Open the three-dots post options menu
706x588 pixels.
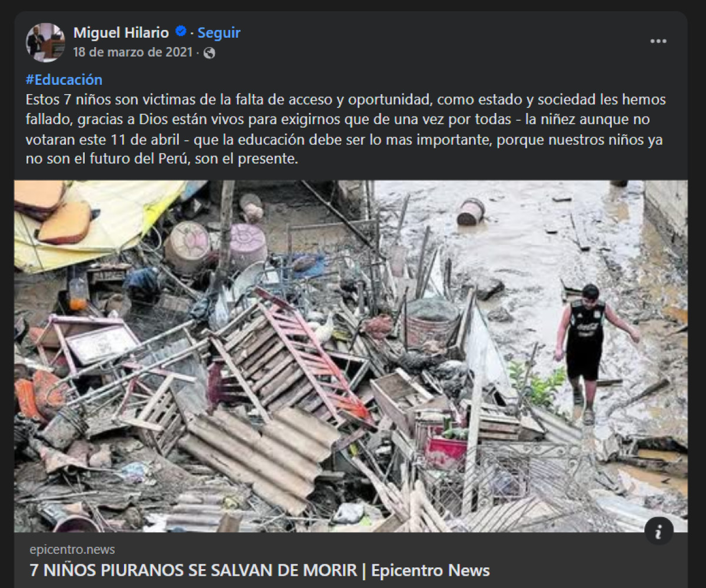click(x=658, y=41)
